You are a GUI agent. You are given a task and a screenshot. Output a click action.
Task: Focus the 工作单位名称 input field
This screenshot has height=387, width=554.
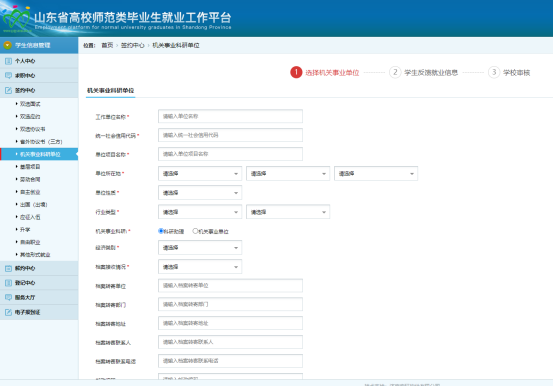pos(230,116)
